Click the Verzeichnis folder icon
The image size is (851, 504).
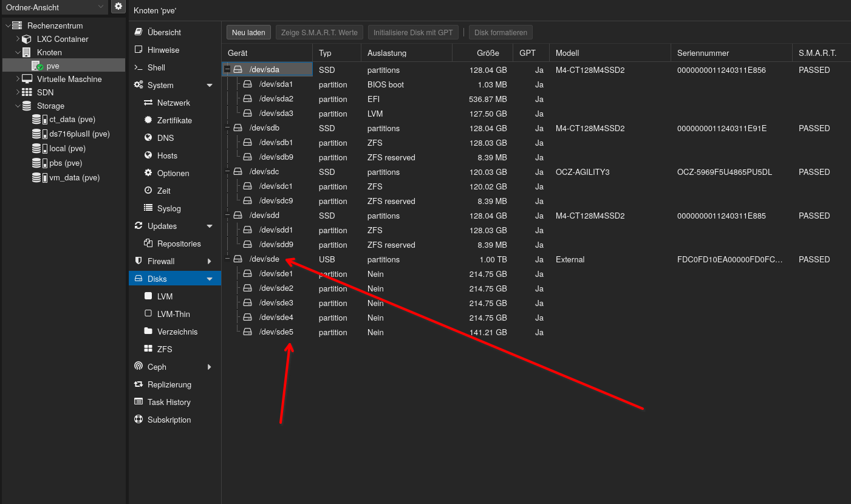click(148, 332)
